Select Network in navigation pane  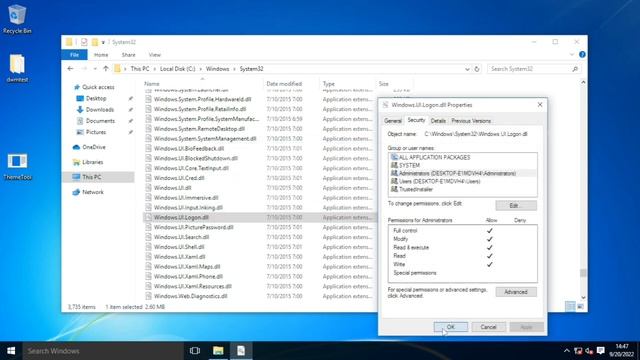(x=93, y=192)
